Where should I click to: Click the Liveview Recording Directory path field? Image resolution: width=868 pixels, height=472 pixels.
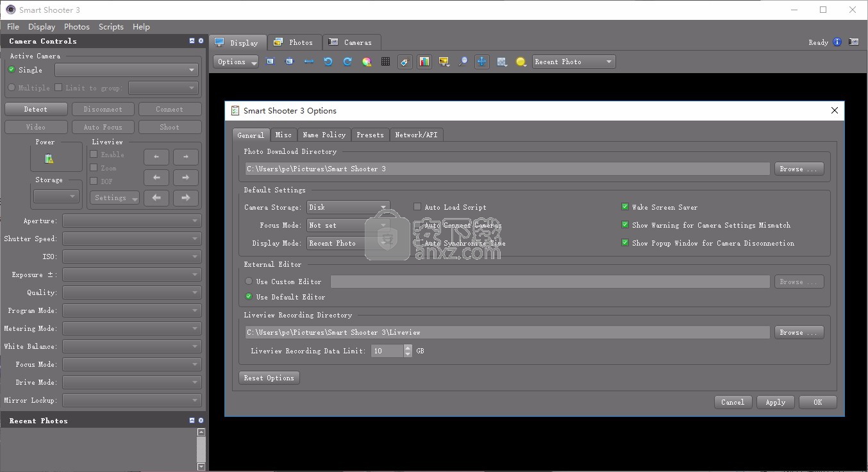507,332
